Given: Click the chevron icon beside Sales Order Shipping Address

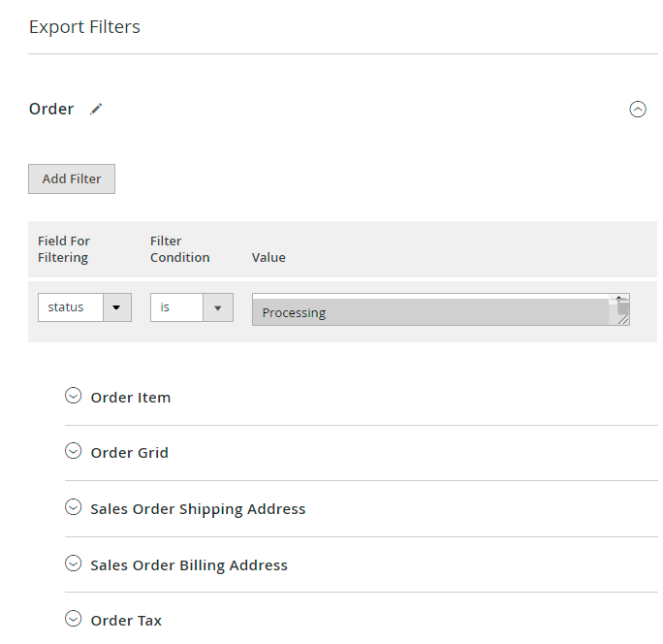Looking at the screenshot, I should [73, 507].
